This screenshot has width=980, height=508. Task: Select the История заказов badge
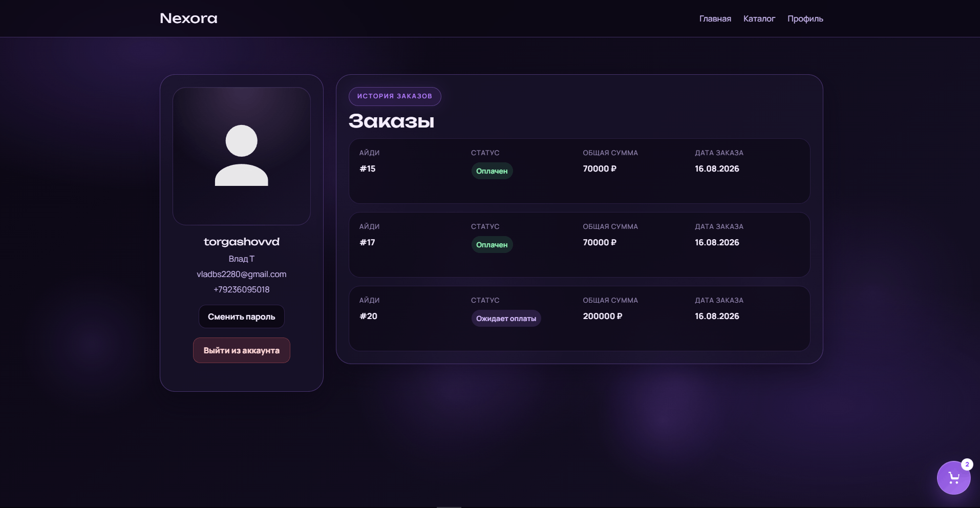(395, 96)
